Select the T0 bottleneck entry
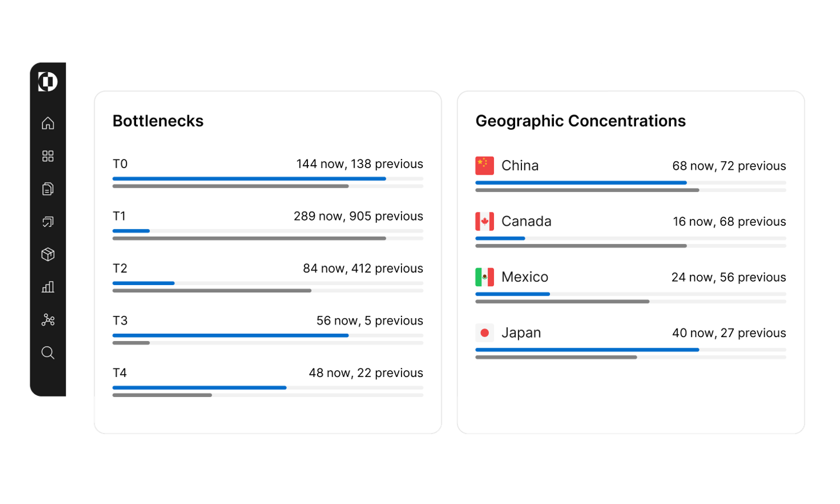The width and height of the screenshot is (840, 504). click(x=120, y=164)
